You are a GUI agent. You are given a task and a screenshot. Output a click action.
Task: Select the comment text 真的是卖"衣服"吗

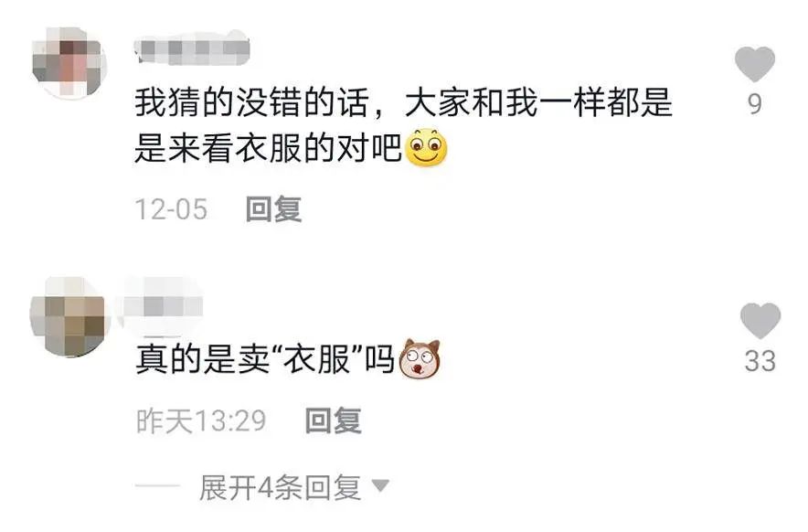tap(265, 359)
